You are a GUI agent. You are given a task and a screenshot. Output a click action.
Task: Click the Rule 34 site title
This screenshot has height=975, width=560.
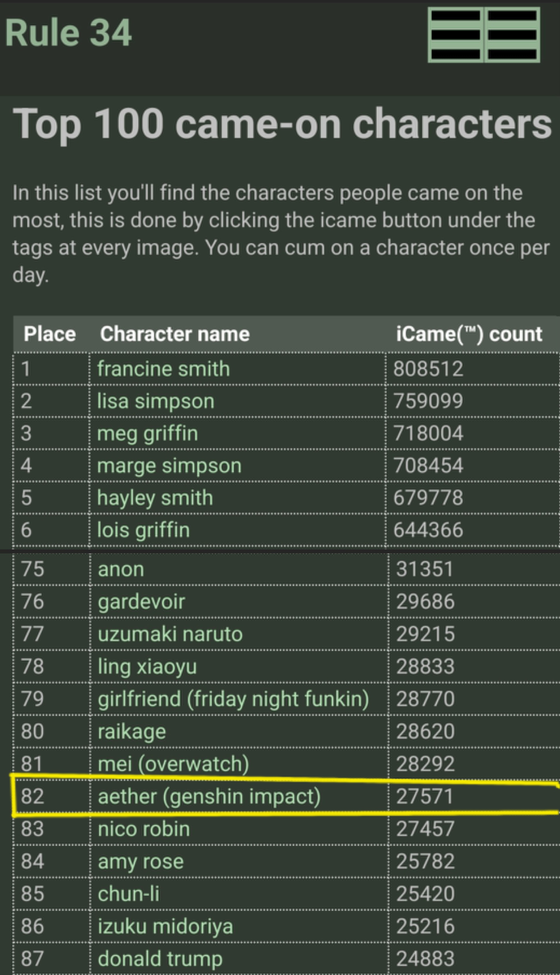(68, 33)
